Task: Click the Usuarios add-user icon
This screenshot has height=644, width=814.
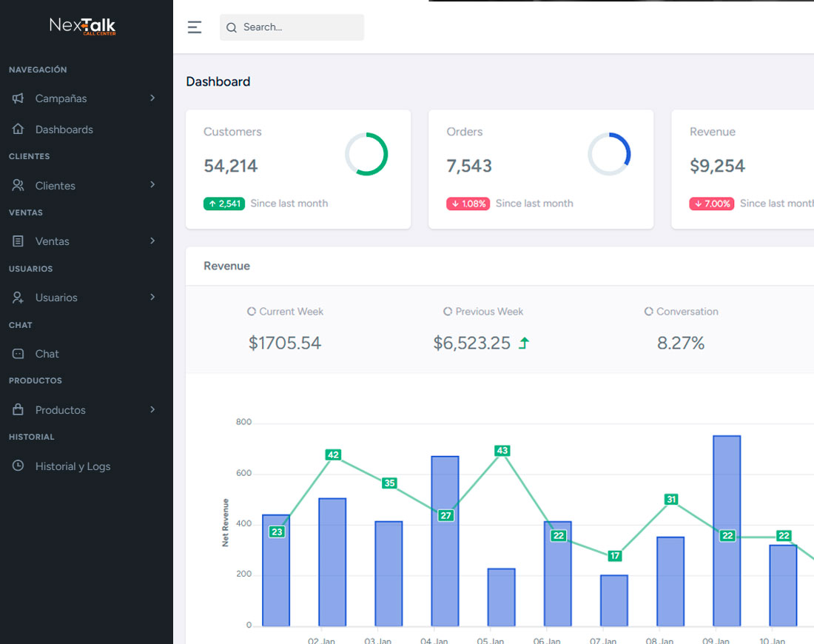Action: coord(18,297)
